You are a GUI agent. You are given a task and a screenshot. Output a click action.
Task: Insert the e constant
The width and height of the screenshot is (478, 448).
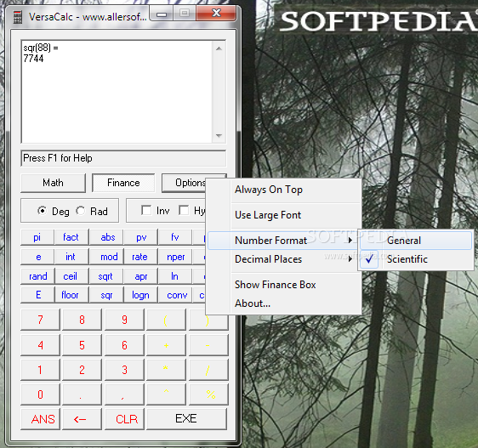pos(38,257)
